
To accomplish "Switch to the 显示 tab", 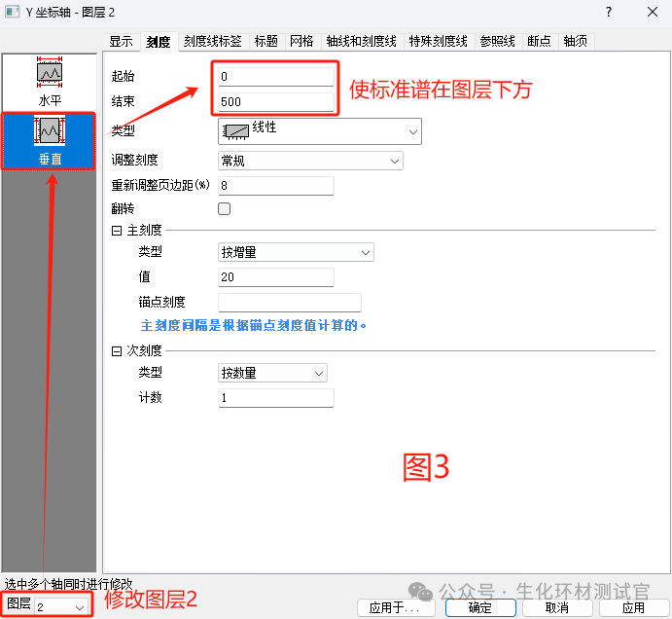I will (x=121, y=42).
